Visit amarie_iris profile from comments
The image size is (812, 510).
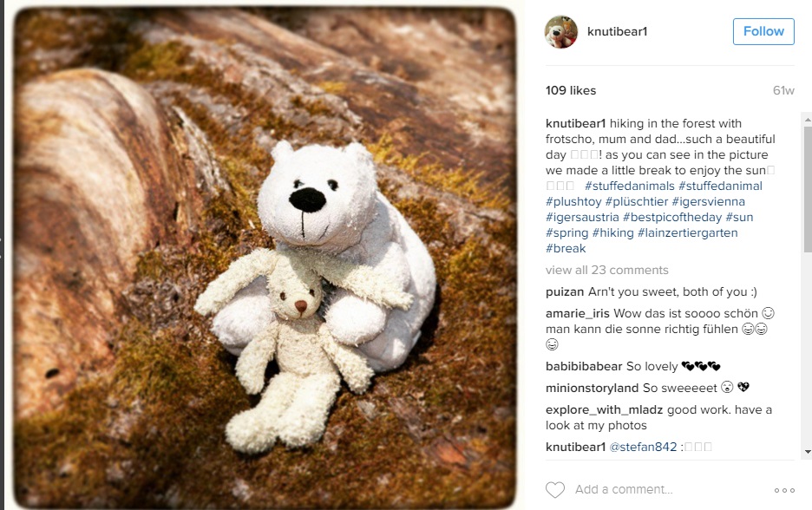[578, 314]
